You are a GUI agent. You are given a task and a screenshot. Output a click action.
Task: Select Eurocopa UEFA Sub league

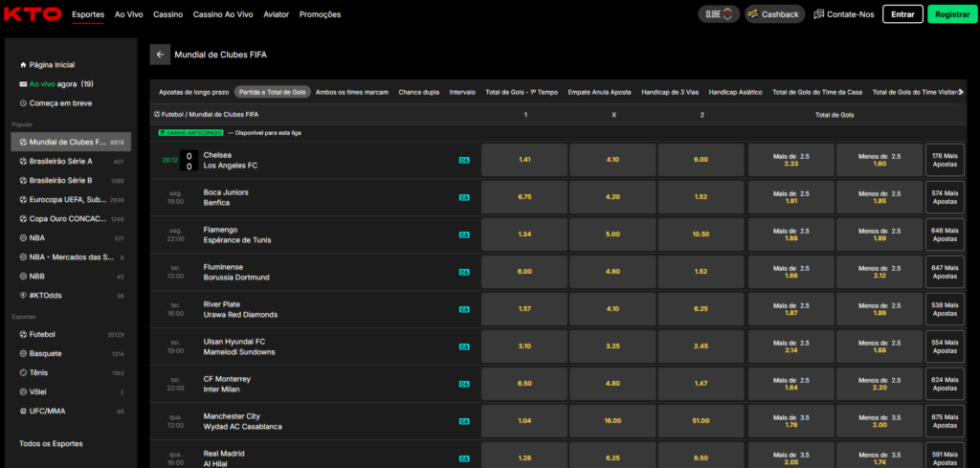[71, 199]
